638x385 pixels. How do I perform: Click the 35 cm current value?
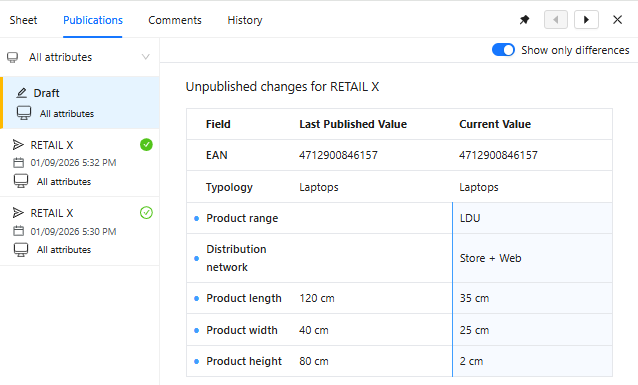click(474, 298)
